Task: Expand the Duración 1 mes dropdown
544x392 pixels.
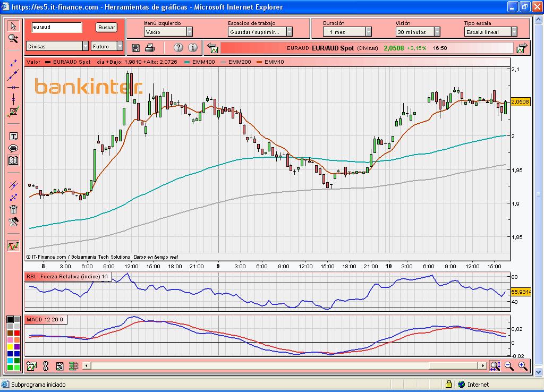Action: [x=368, y=32]
